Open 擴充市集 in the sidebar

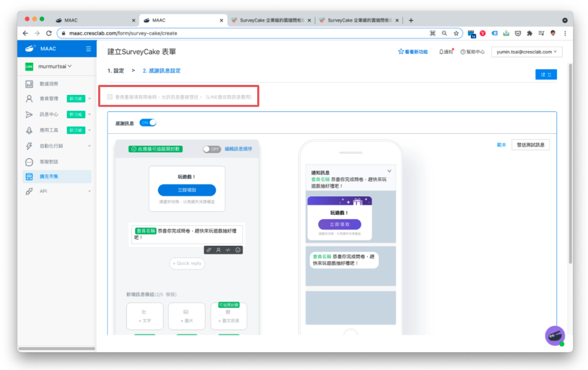pyautogui.click(x=57, y=176)
